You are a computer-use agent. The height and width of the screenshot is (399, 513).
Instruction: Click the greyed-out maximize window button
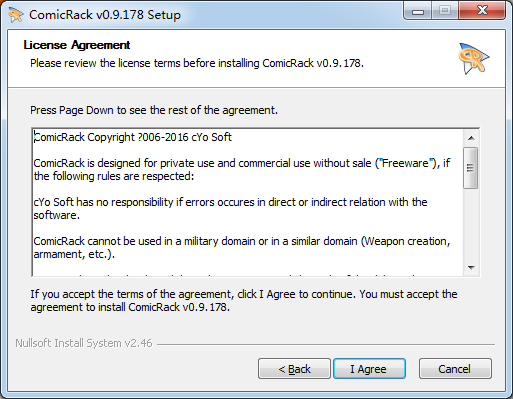click(x=445, y=11)
